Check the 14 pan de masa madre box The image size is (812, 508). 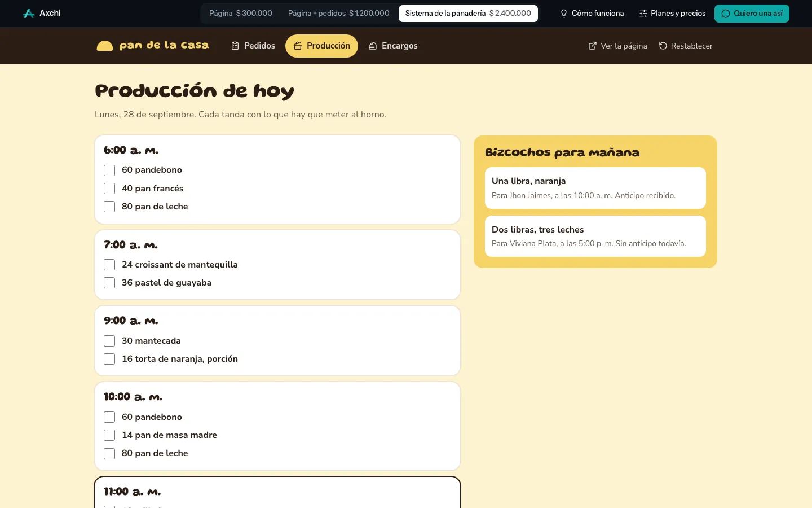[x=109, y=435]
